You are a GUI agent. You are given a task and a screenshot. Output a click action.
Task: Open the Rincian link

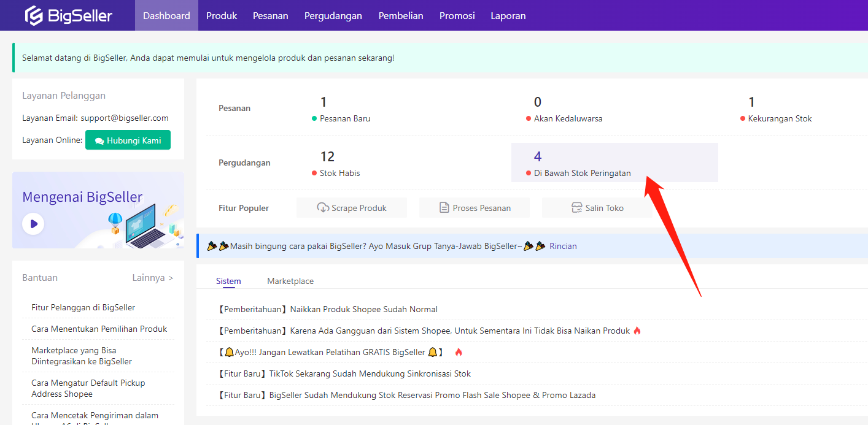click(x=563, y=246)
